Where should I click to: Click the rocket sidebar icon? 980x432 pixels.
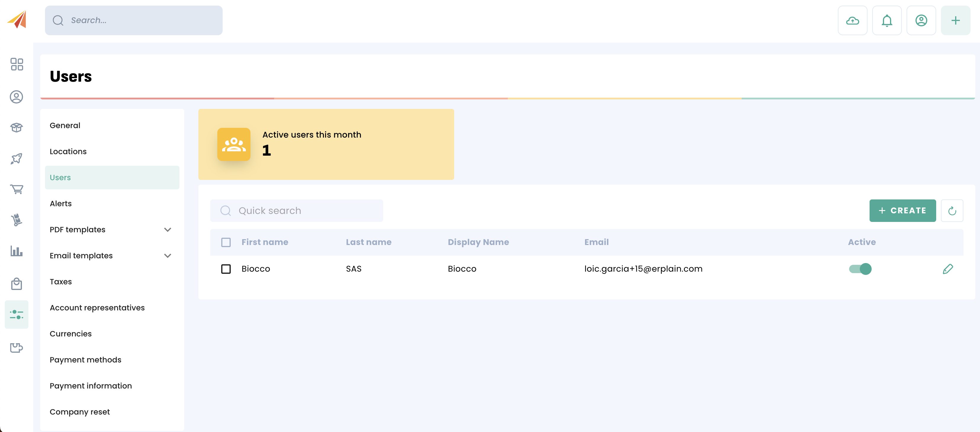[x=17, y=159]
